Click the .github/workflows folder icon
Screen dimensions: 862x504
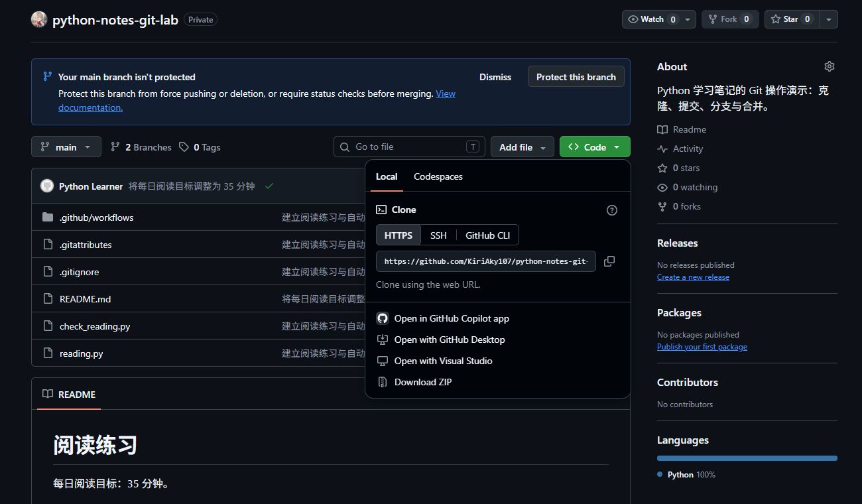pos(48,218)
